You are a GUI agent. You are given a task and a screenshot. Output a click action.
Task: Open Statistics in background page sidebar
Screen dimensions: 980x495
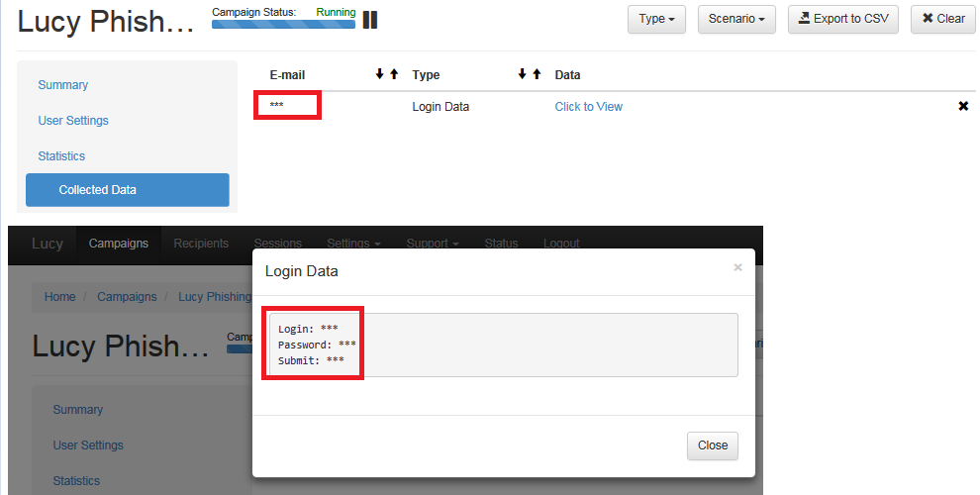[x=76, y=481]
